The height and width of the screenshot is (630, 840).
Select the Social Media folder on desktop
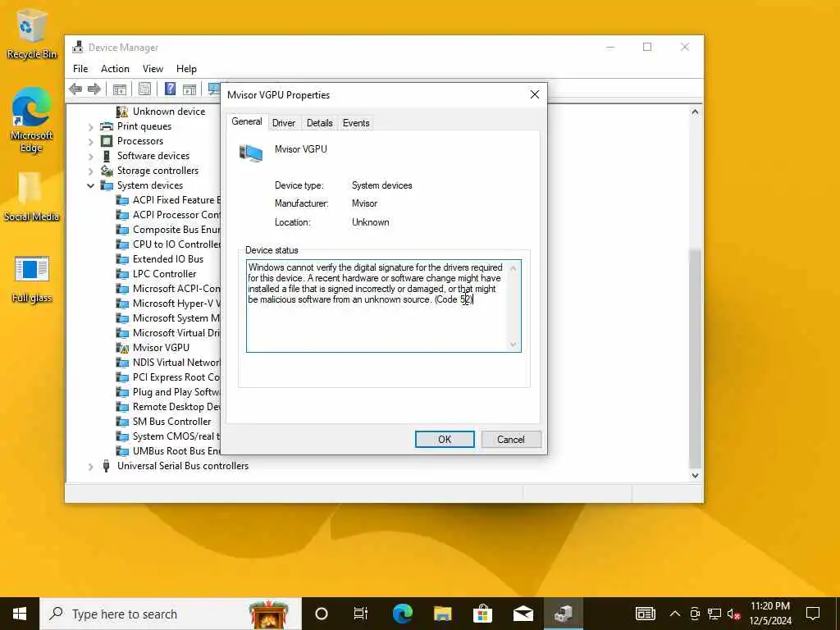click(x=31, y=197)
